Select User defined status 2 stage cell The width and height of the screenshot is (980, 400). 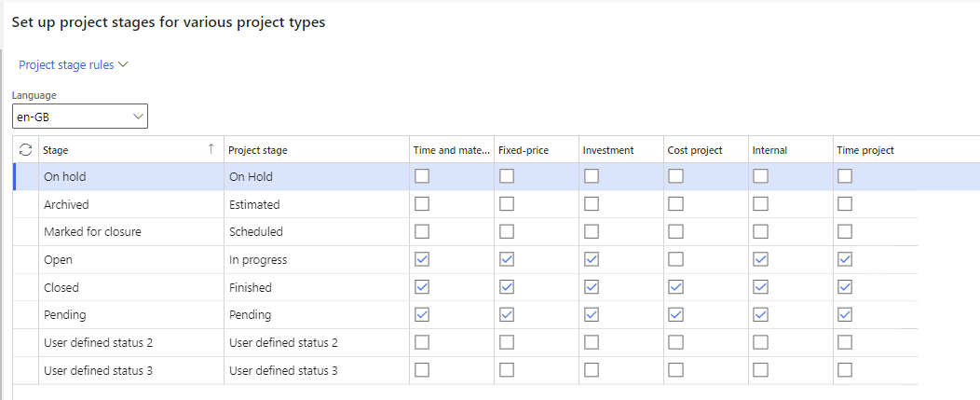click(x=130, y=342)
